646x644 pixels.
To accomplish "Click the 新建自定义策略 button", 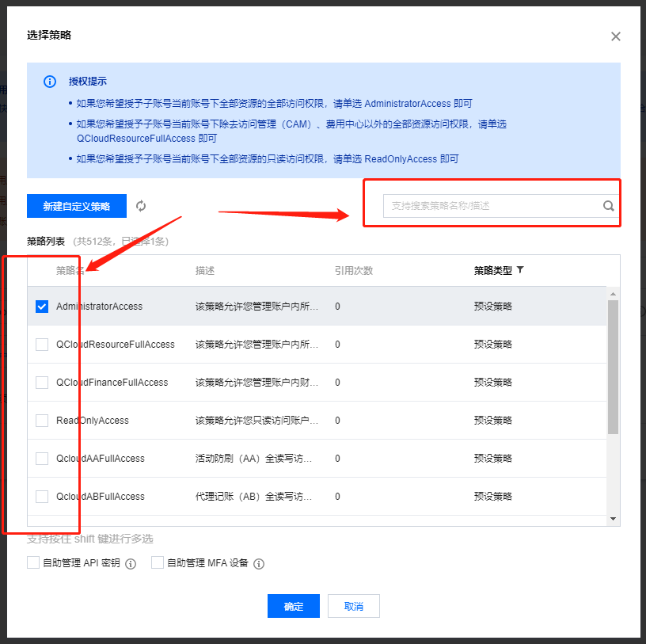I will [x=78, y=206].
